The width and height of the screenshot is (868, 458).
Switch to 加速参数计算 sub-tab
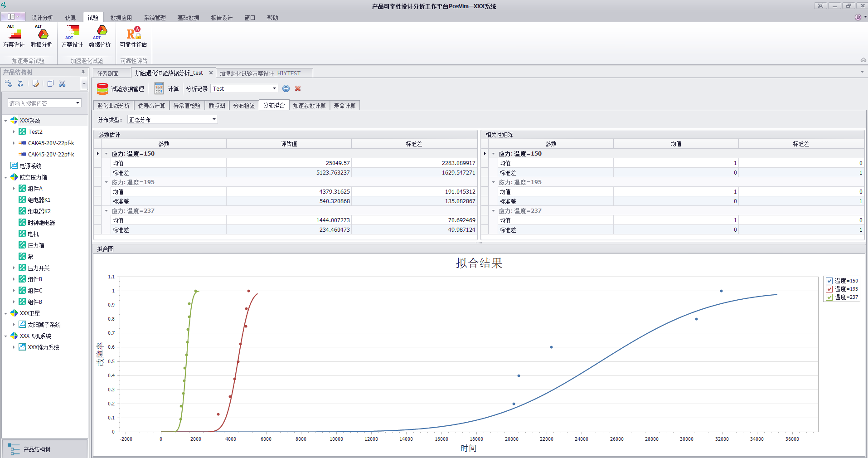(310, 105)
